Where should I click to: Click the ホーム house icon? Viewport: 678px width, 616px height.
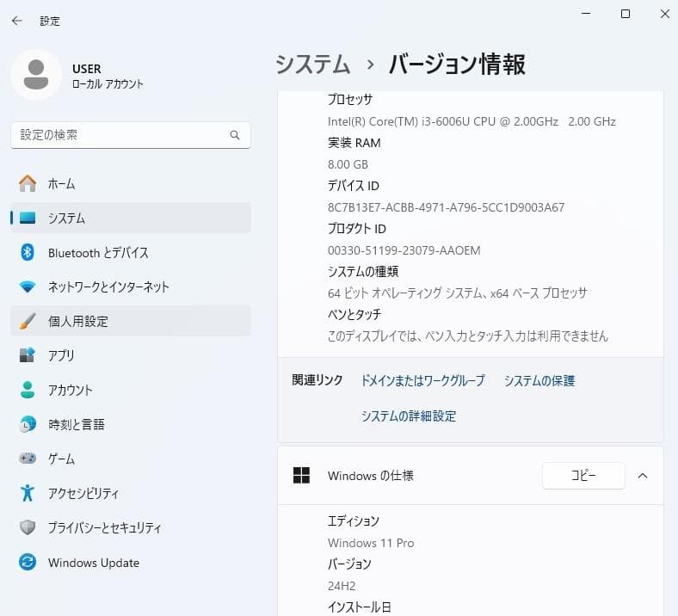[x=28, y=183]
